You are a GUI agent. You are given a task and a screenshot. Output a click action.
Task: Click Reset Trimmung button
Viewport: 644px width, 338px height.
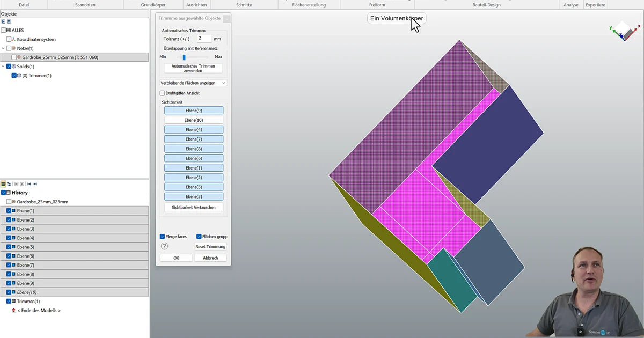pyautogui.click(x=210, y=247)
